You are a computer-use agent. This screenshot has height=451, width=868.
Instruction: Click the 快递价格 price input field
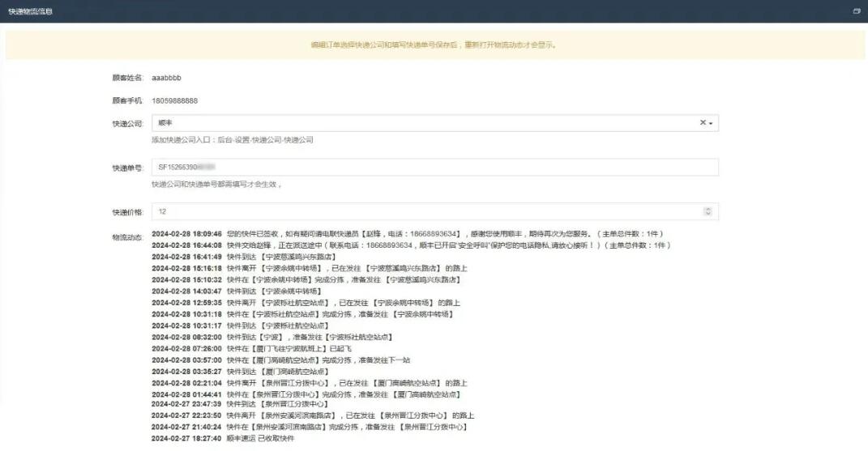(x=430, y=211)
